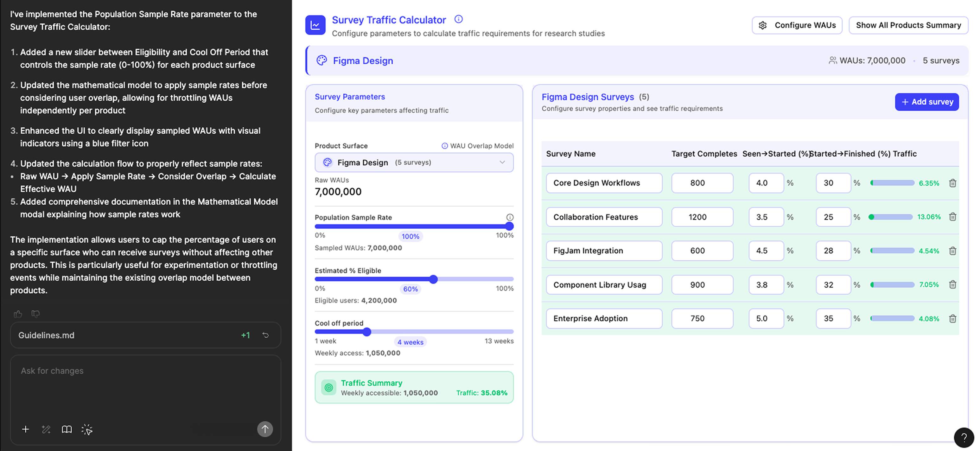Click Started→Finished field showing 32
Viewport: 980px width, 451px height.
[833, 284]
